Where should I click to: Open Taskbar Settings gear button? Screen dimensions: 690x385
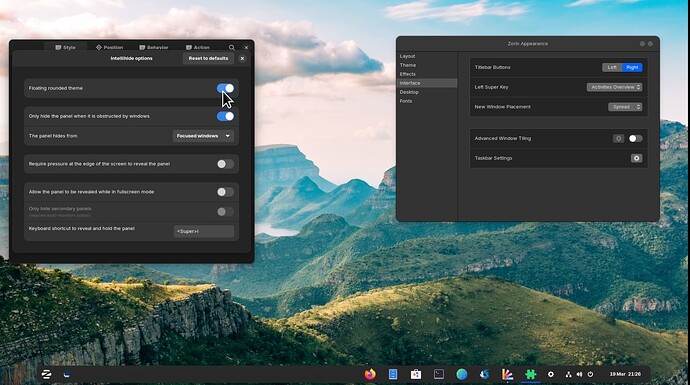pos(636,158)
